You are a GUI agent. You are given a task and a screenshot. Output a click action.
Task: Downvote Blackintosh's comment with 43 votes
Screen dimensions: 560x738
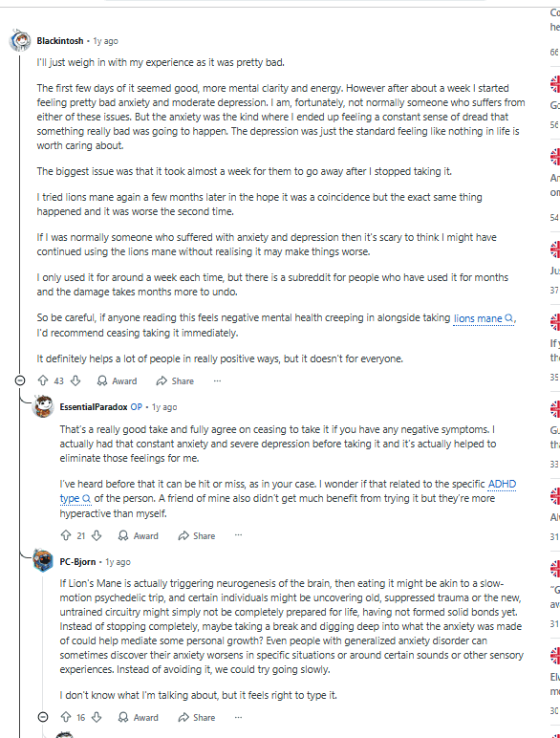[x=75, y=380]
